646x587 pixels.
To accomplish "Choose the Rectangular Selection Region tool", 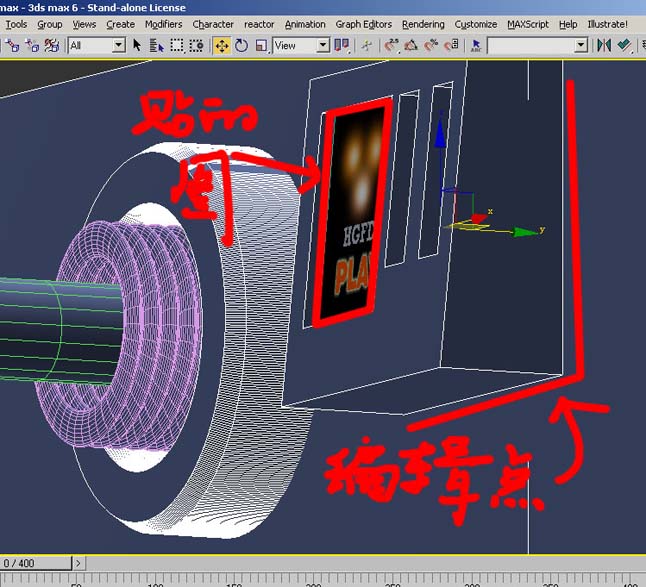I will click(x=177, y=45).
